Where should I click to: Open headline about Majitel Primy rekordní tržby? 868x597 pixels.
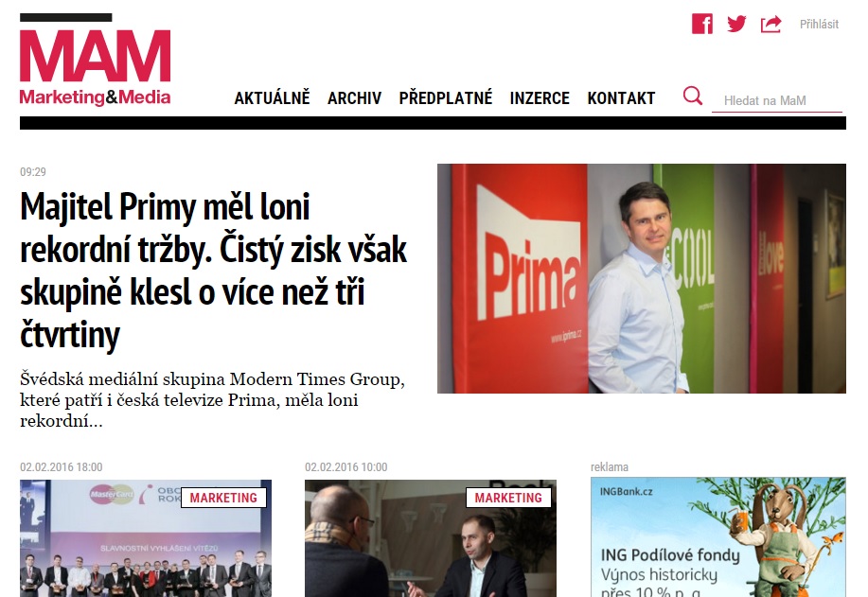[x=214, y=272]
